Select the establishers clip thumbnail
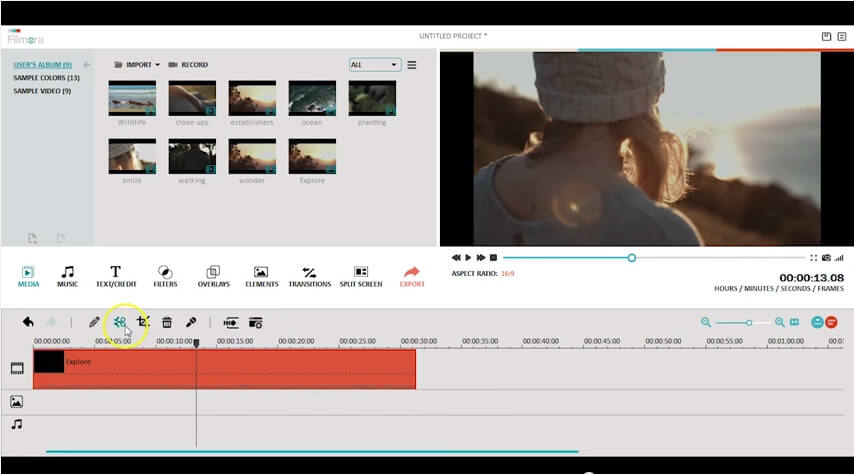This screenshot has width=854, height=474. 252,98
